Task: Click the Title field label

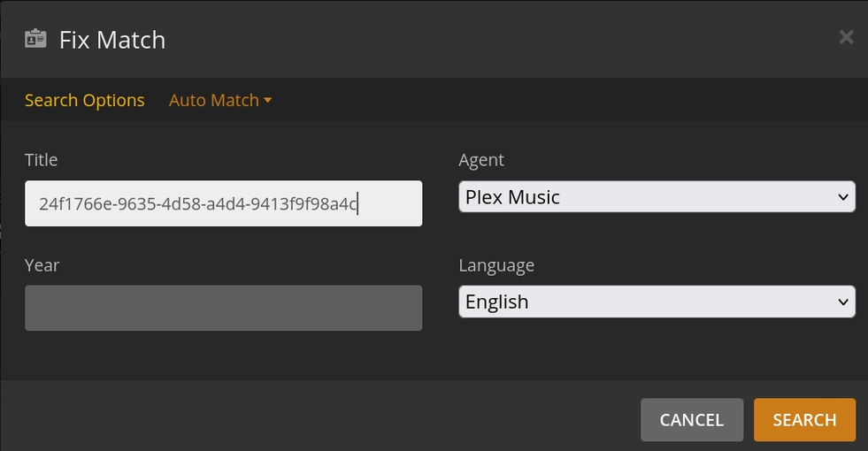Action: click(x=42, y=160)
